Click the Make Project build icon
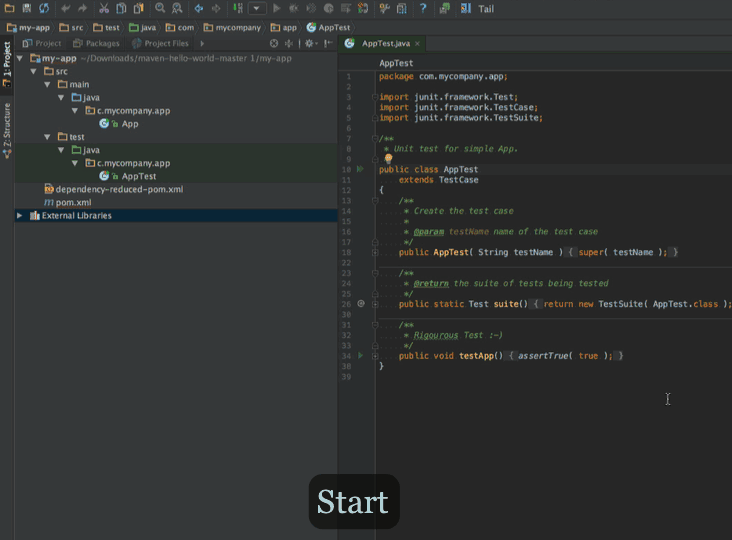Image resolution: width=732 pixels, height=540 pixels. click(x=238, y=8)
